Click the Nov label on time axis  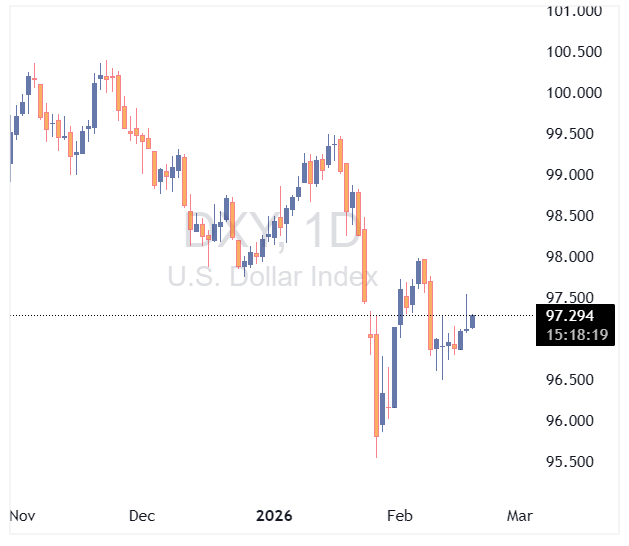click(22, 516)
